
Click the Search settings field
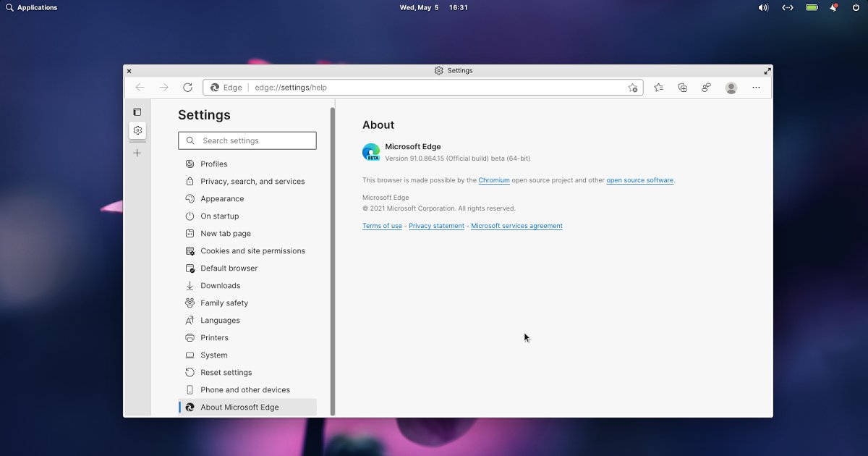(x=247, y=140)
